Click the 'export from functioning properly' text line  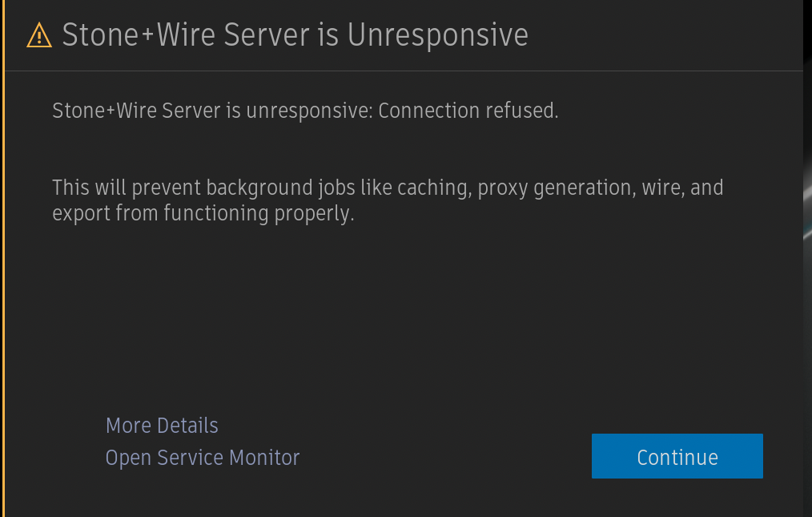point(203,213)
